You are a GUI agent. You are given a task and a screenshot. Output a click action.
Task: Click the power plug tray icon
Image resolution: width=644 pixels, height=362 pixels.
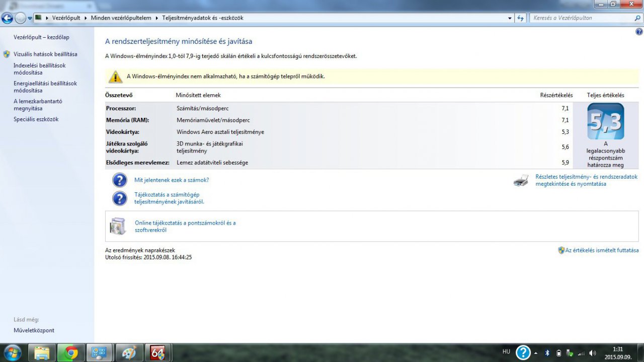pyautogui.click(x=570, y=353)
